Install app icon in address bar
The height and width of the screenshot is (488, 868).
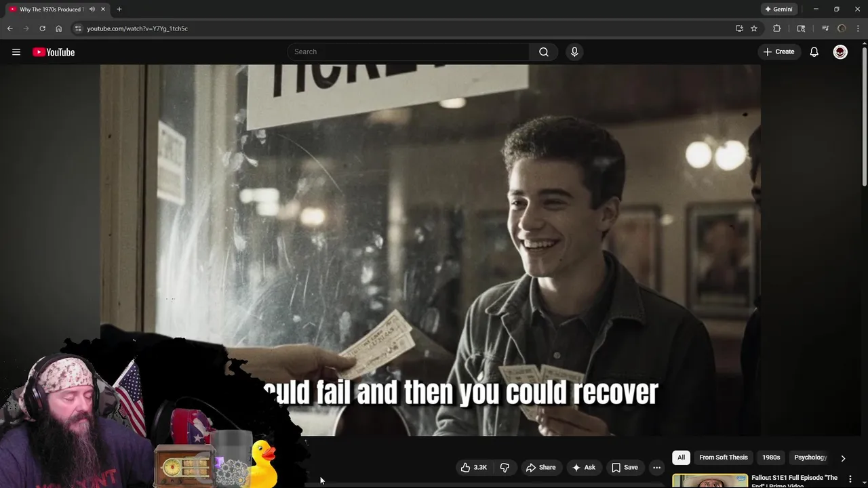(739, 28)
